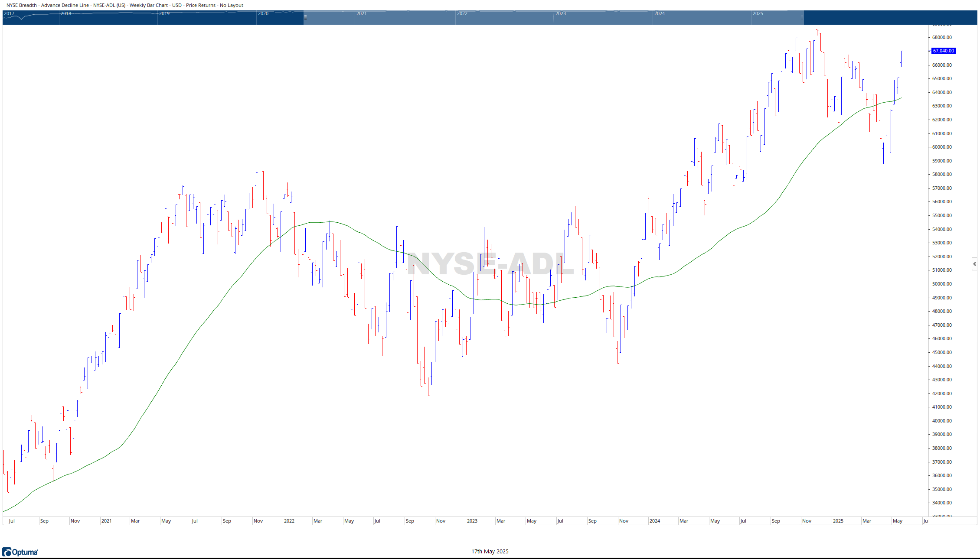Grab the left handle of the overview range selector

[305, 17]
